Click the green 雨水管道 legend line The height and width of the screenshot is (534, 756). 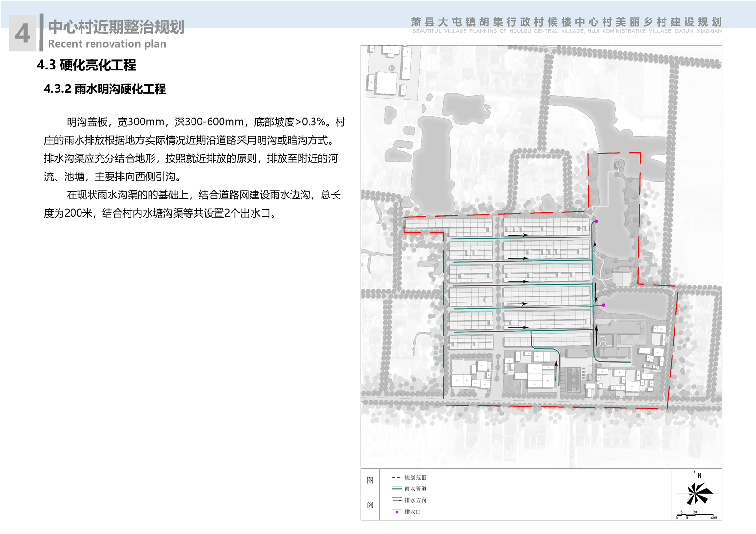[x=396, y=489]
